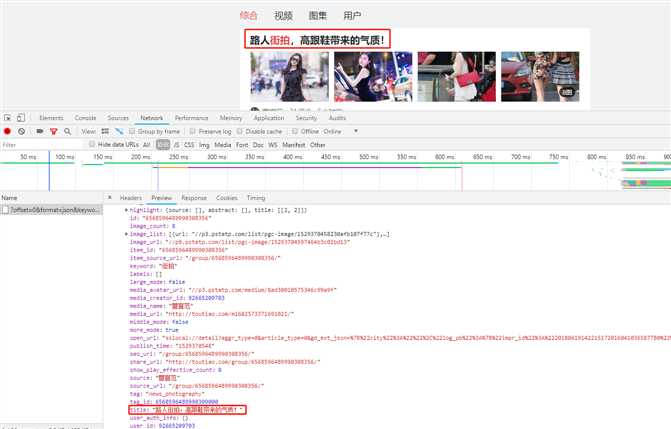Enable the Group by frame checkbox

click(x=132, y=131)
